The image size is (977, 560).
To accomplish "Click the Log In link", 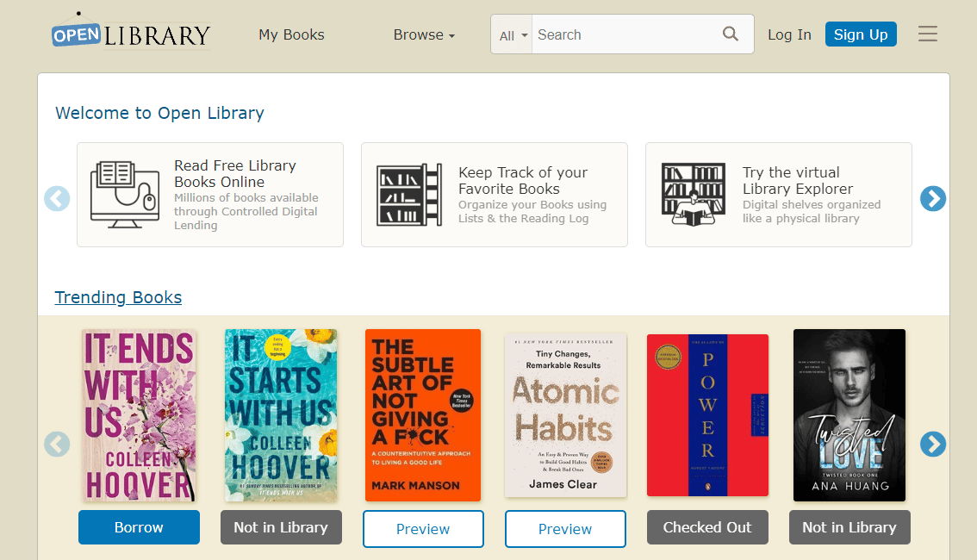I will [789, 34].
